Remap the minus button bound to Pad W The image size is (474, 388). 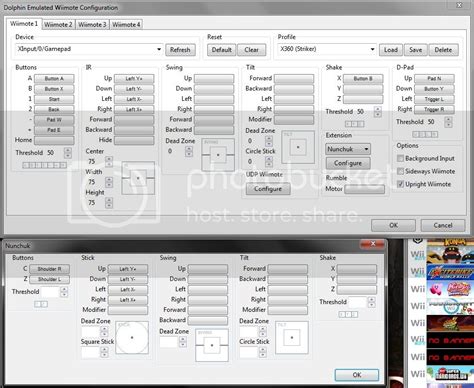(54, 120)
